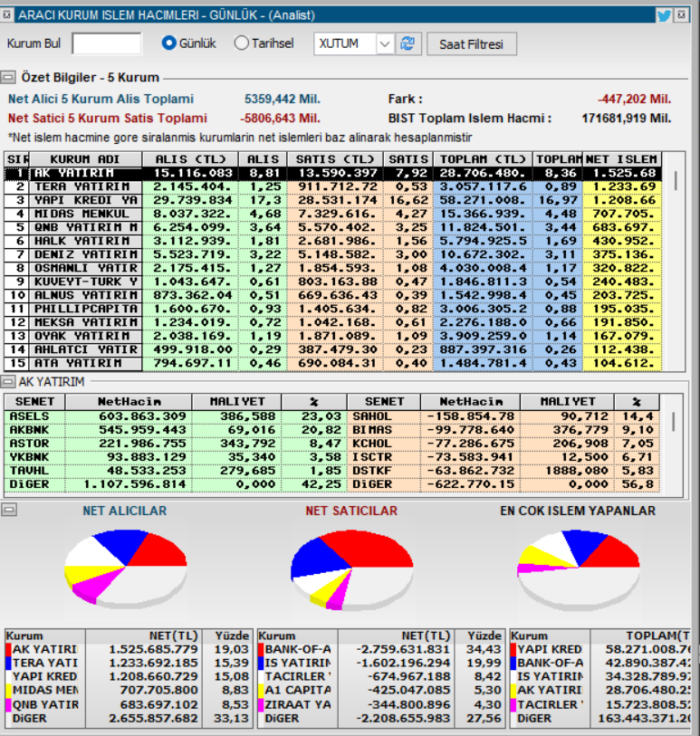Select the HALK YATIRIM row
The width and height of the screenshot is (700, 736).
(x=333, y=242)
